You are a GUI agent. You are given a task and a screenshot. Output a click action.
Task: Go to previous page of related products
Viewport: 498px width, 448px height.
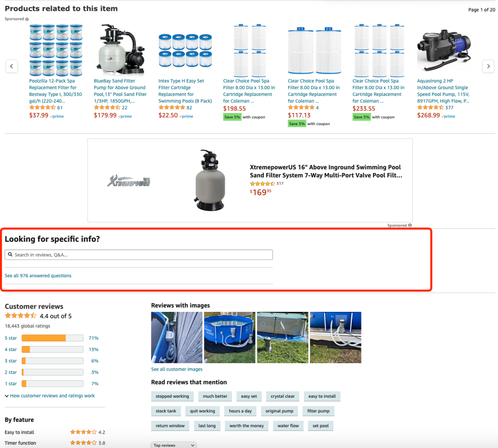(12, 66)
